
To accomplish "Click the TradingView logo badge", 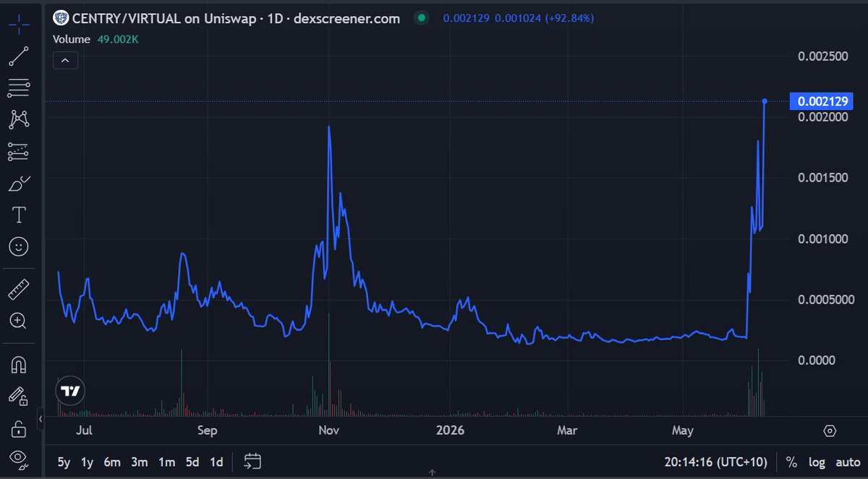I will (x=70, y=391).
